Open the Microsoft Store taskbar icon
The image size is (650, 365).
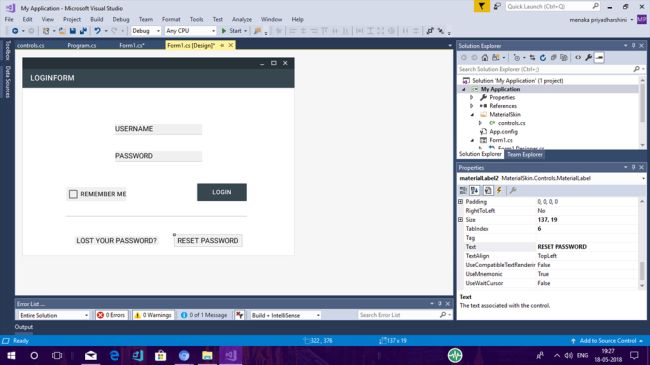pyautogui.click(x=160, y=355)
